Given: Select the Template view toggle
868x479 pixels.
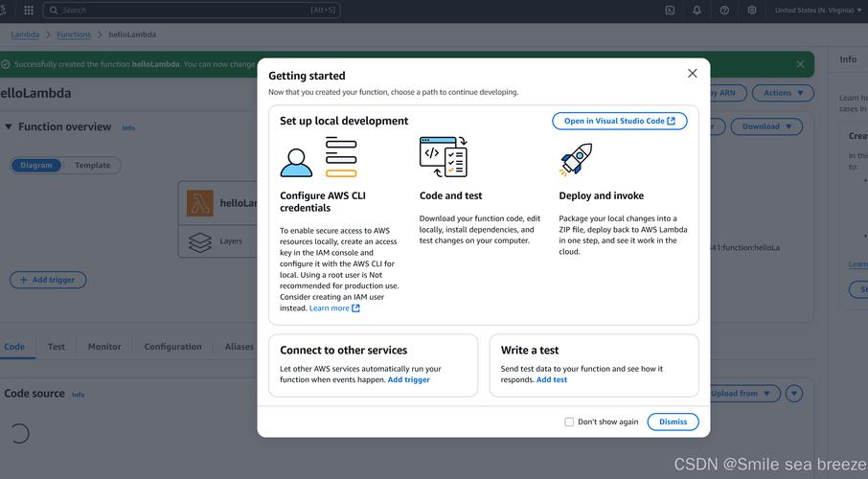Looking at the screenshot, I should click(x=92, y=165).
